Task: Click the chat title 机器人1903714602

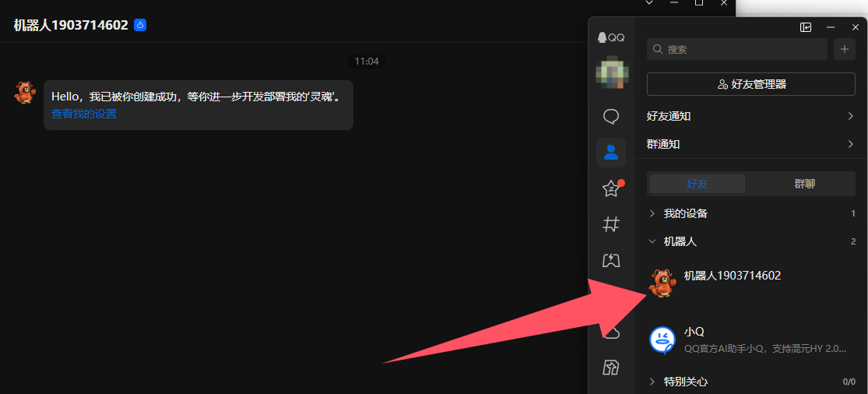Action: point(71,25)
